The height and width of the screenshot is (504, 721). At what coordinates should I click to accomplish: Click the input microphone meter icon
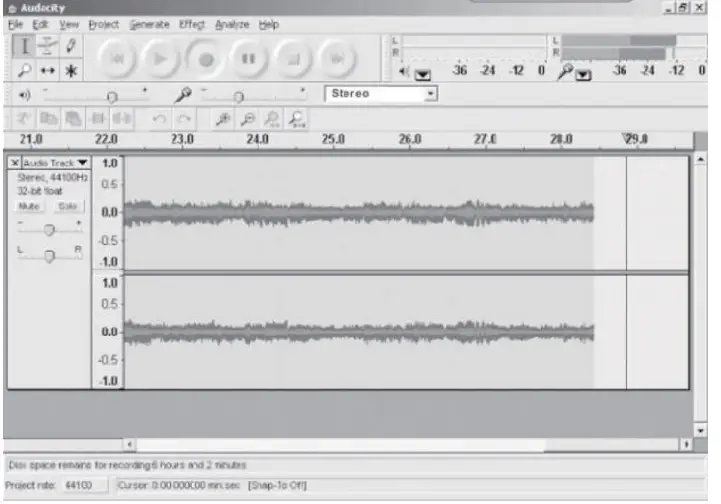click(x=565, y=71)
